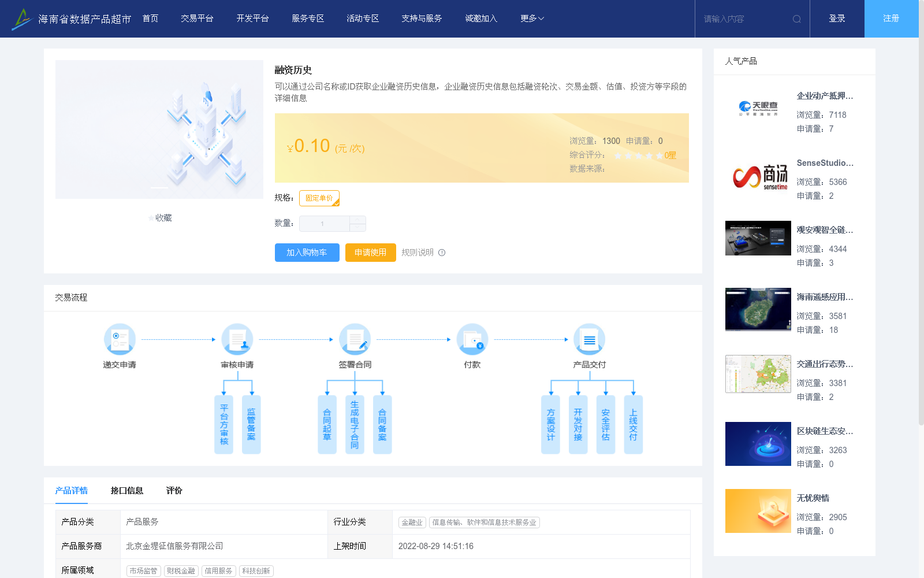Click the 金融业 industry tag

(412, 523)
